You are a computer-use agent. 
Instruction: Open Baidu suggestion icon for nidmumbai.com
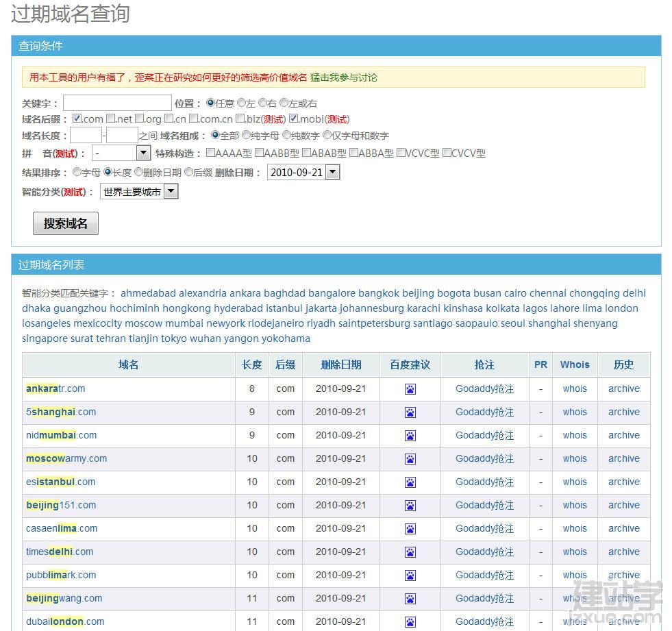pos(410,436)
